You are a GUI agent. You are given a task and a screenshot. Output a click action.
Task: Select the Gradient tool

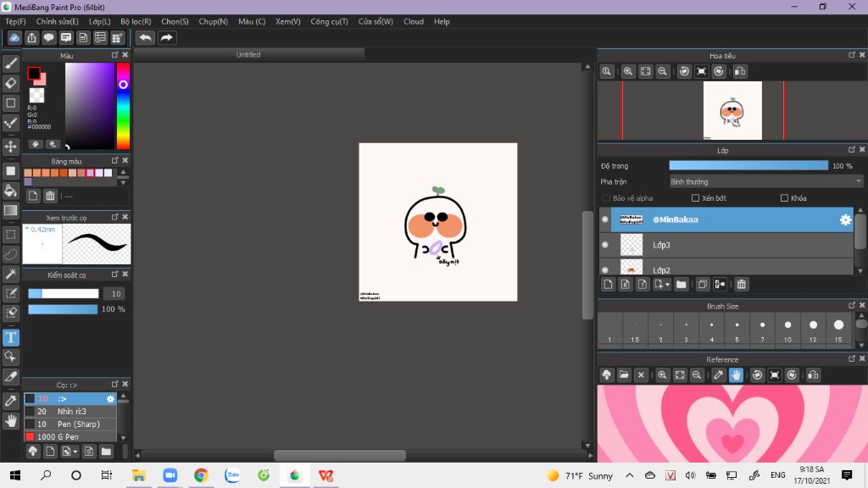10,210
